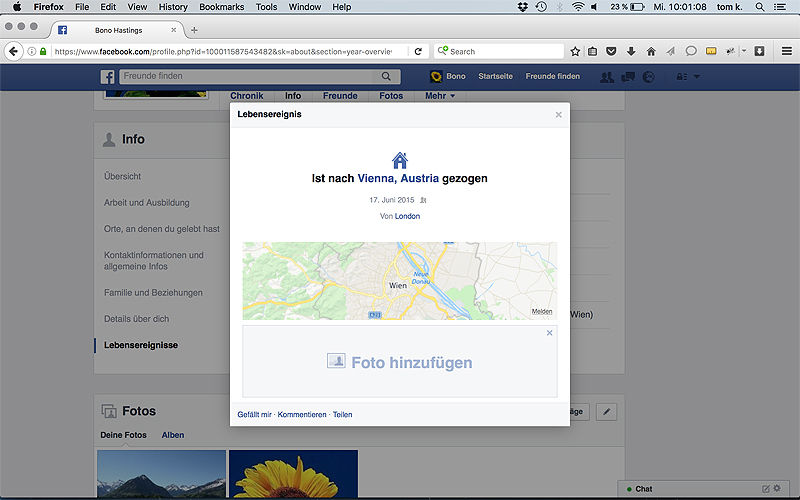Image resolution: width=800 pixels, height=500 pixels.
Task: Click the pencil edit button in Fotos section
Action: coord(606,412)
